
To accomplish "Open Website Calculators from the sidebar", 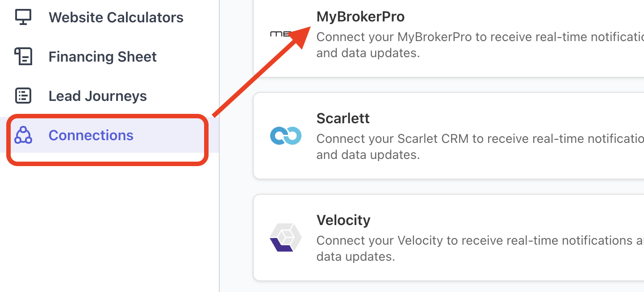I will (x=116, y=17).
